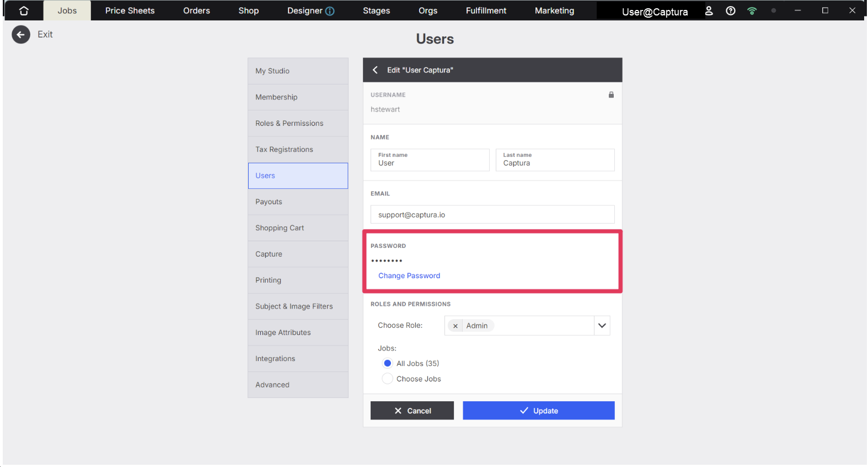The height and width of the screenshot is (467, 868).
Task: Select Users in the sidebar
Action: tap(298, 176)
